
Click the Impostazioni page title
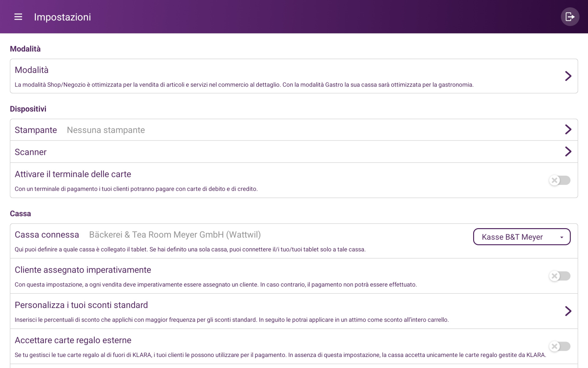[x=62, y=17]
